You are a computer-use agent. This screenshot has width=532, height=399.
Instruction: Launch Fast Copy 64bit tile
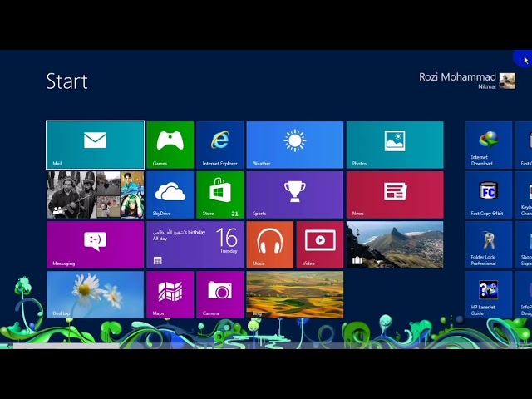pyautogui.click(x=489, y=195)
